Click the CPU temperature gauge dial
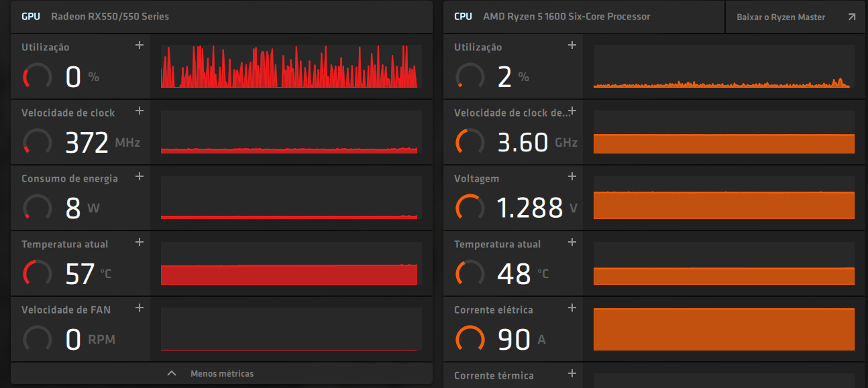This screenshot has width=868, height=388. tap(470, 273)
